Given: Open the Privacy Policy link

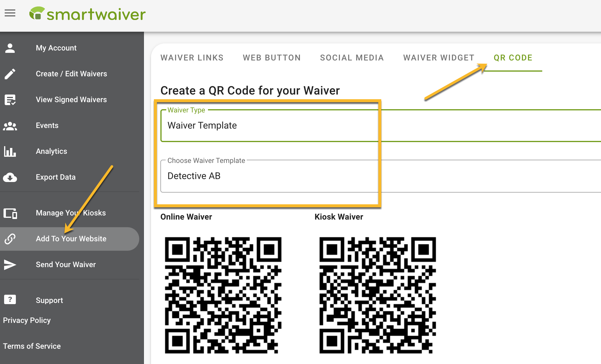Looking at the screenshot, I should 27,320.
